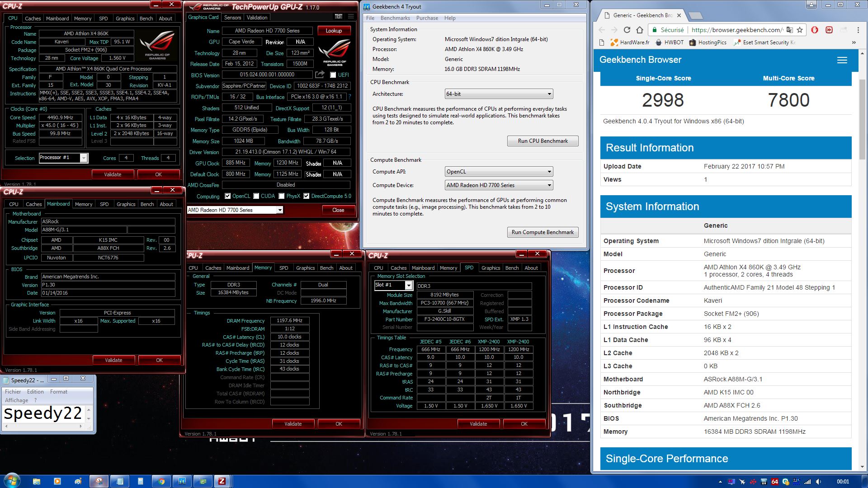Click Lookup button in GPU-Z
Screen dimensions: 868x488
pos(334,31)
